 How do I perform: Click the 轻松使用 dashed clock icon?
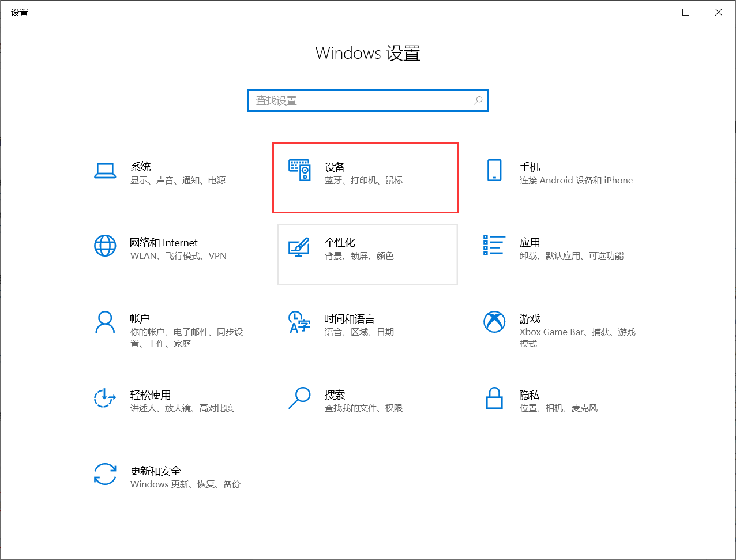[x=105, y=398]
